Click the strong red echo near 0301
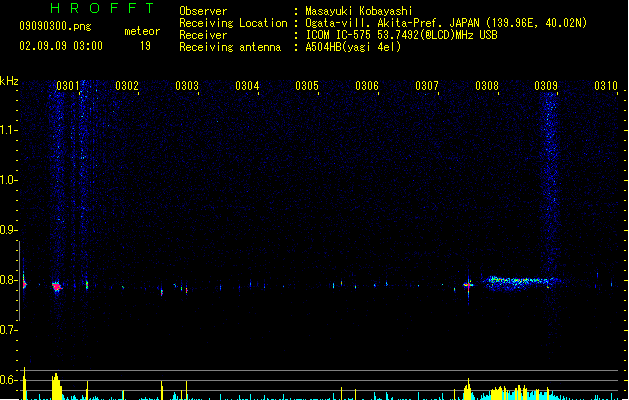 (57, 286)
